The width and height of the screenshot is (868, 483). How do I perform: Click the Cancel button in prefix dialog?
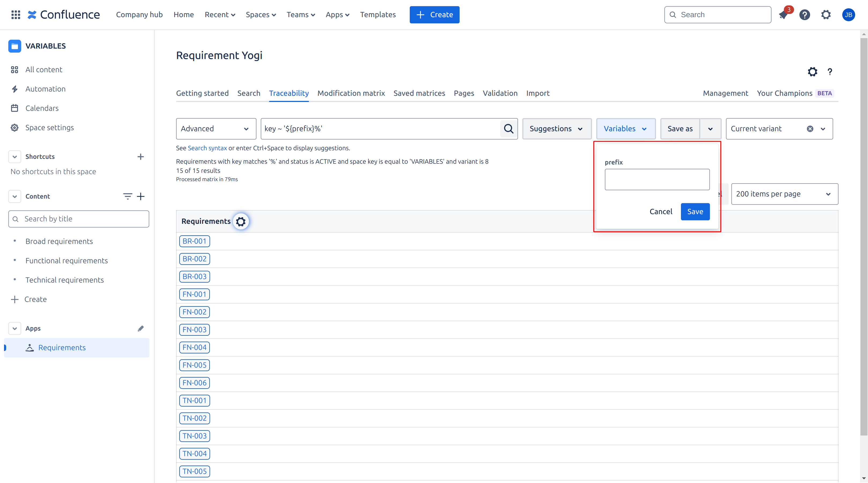661,211
